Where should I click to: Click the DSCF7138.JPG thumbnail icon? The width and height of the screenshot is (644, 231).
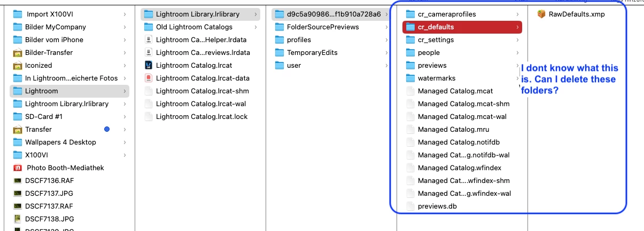pyautogui.click(x=18, y=219)
